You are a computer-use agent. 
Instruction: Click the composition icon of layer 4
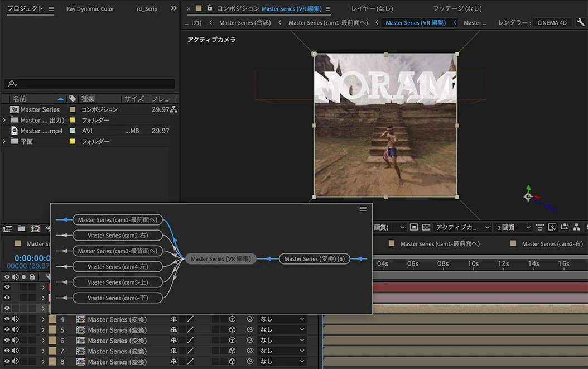(x=81, y=319)
